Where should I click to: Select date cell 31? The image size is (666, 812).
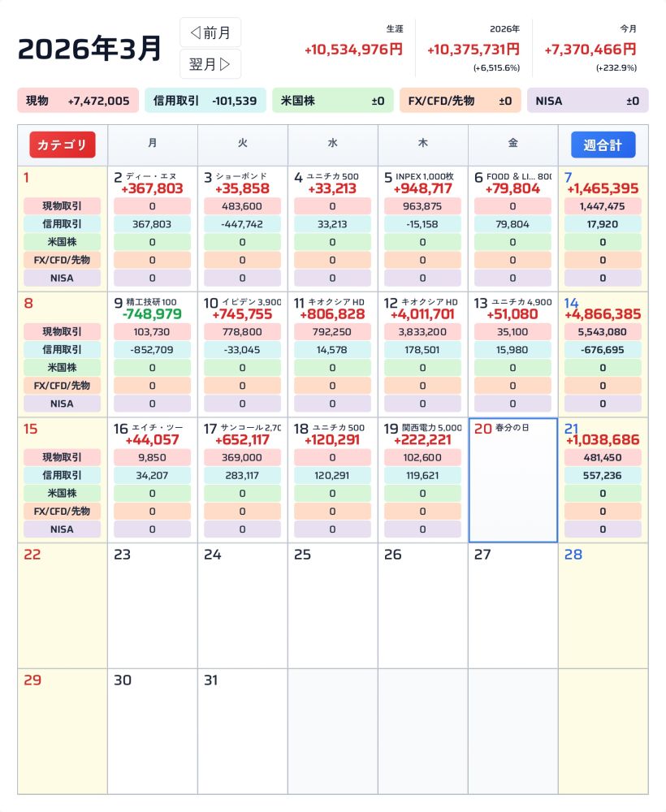coord(242,732)
